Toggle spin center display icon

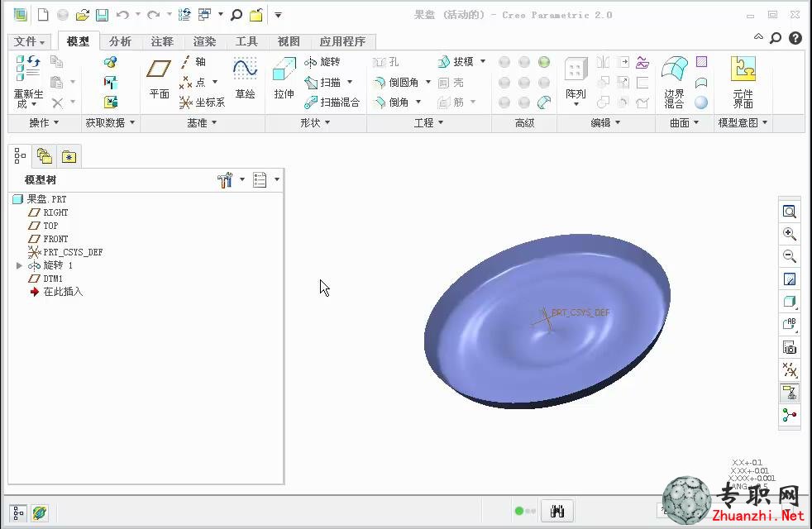coord(789,415)
